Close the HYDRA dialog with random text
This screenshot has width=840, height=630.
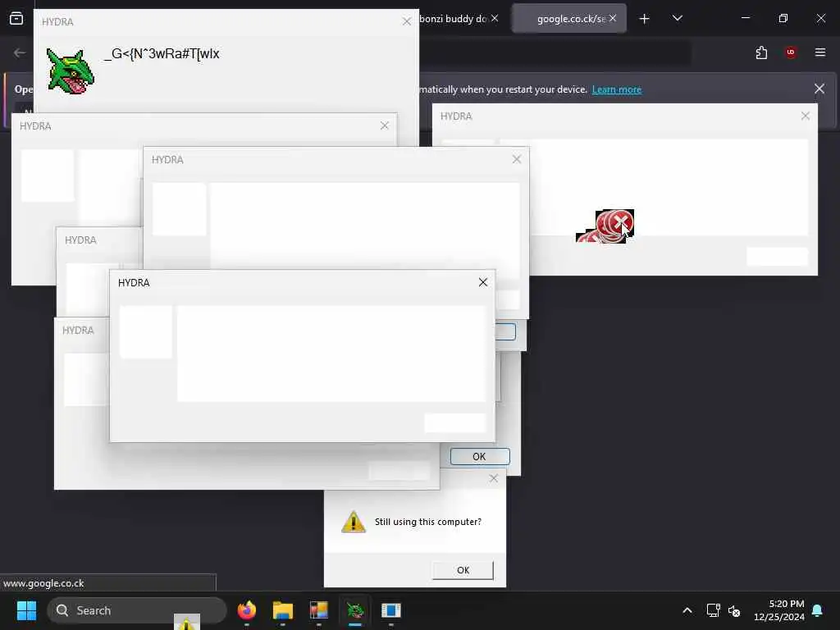tap(407, 21)
